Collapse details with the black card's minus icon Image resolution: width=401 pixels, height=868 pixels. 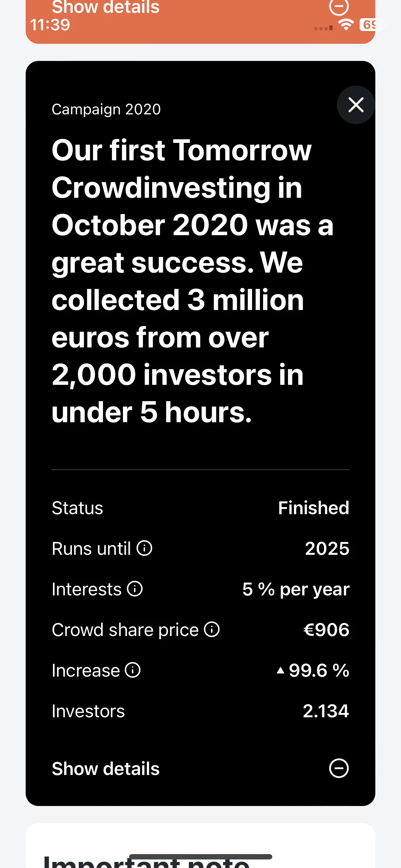(x=339, y=768)
